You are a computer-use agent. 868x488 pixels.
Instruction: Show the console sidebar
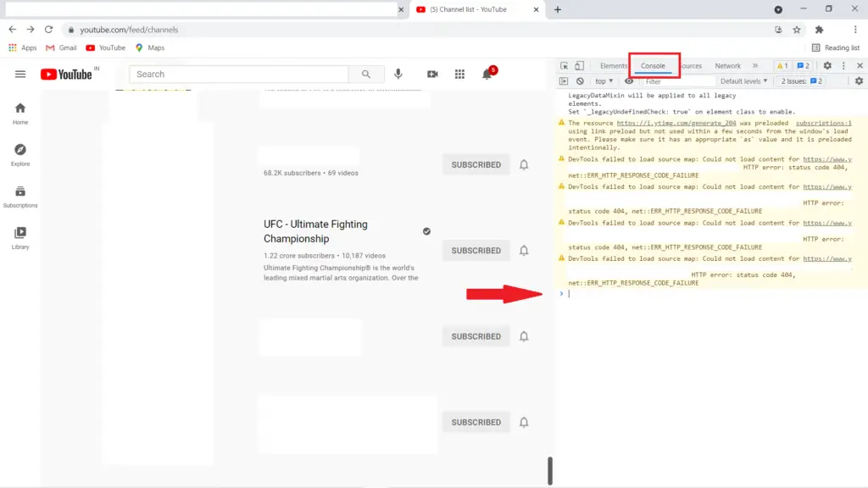(564, 81)
